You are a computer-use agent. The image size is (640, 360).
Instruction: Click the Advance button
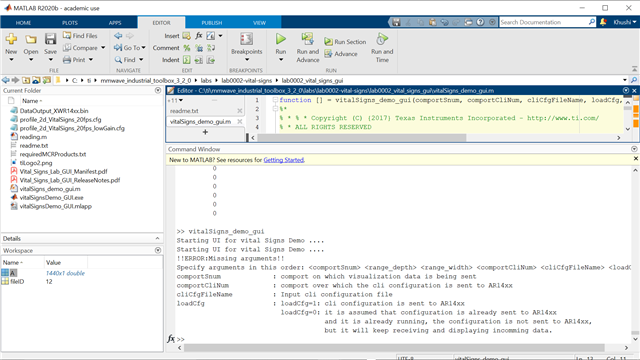[341, 54]
